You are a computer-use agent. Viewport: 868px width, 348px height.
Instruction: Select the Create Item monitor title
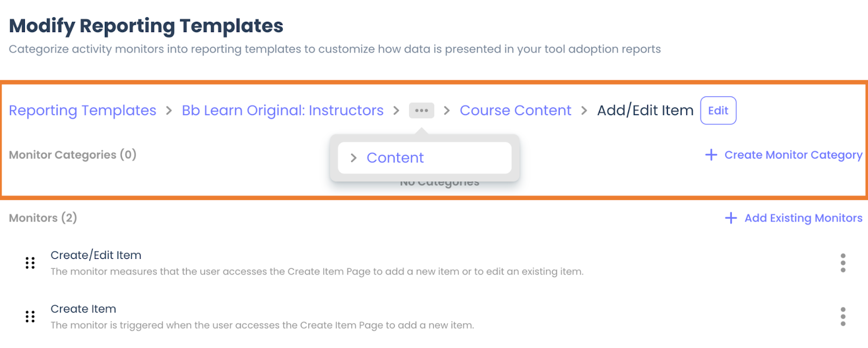pyautogui.click(x=84, y=309)
